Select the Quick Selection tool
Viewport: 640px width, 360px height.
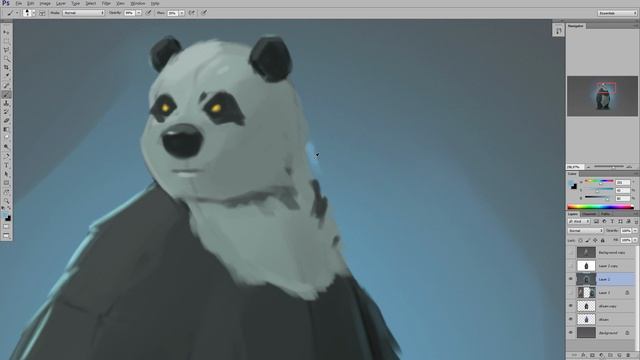6,58
